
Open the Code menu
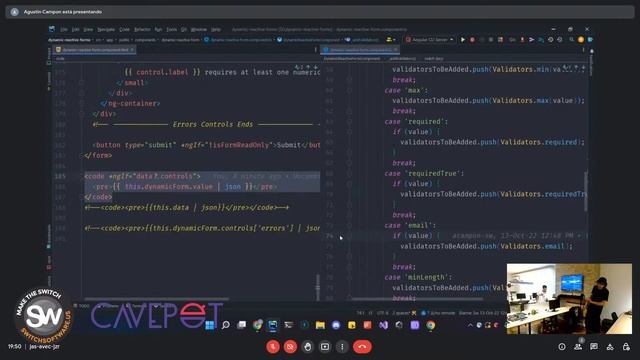point(124,29)
